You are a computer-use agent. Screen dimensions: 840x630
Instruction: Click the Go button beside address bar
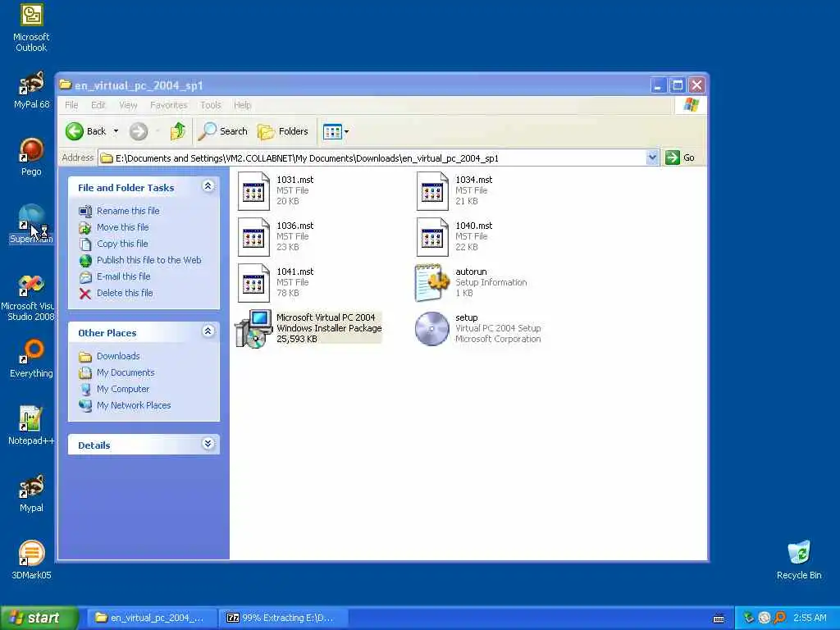coord(680,157)
